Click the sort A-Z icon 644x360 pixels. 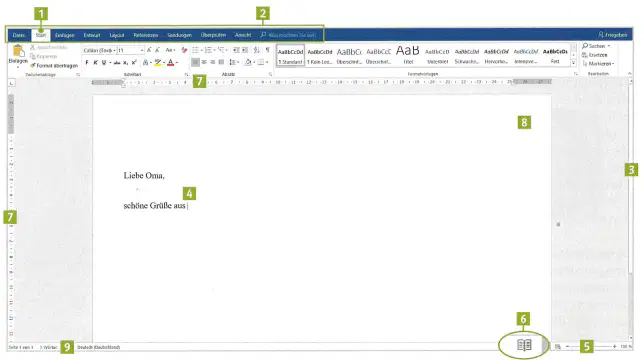click(x=256, y=50)
